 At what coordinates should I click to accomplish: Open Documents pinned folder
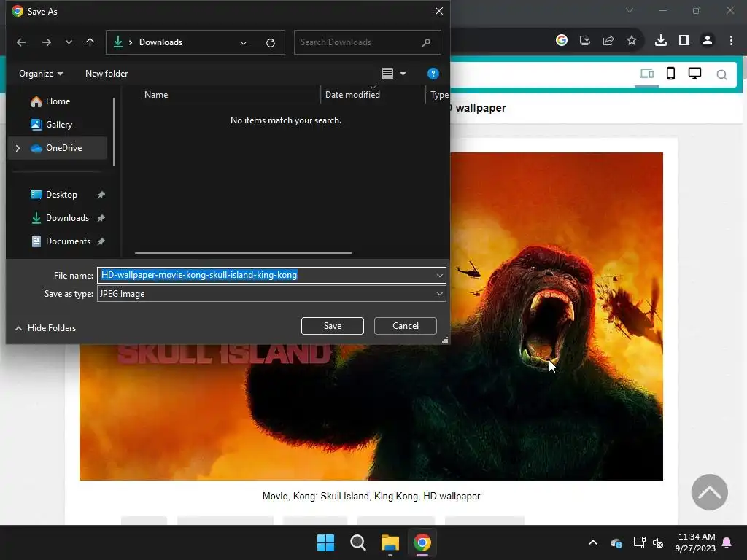tap(58, 241)
